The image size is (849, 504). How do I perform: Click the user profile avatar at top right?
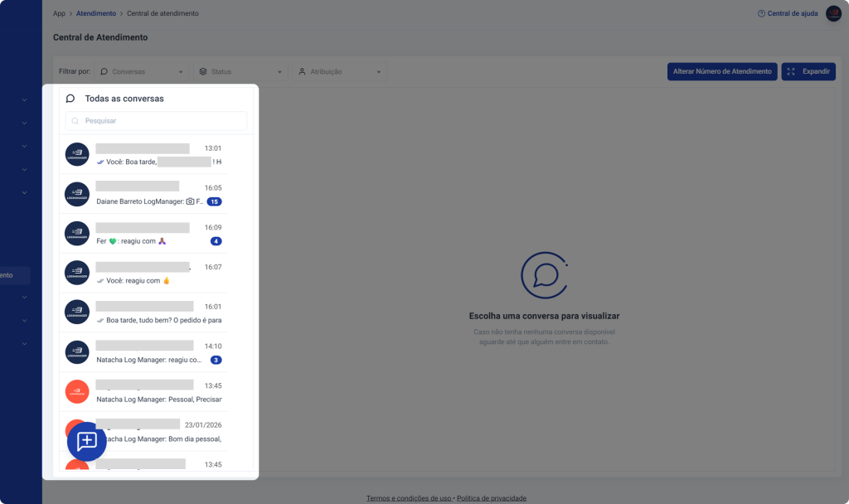[833, 13]
